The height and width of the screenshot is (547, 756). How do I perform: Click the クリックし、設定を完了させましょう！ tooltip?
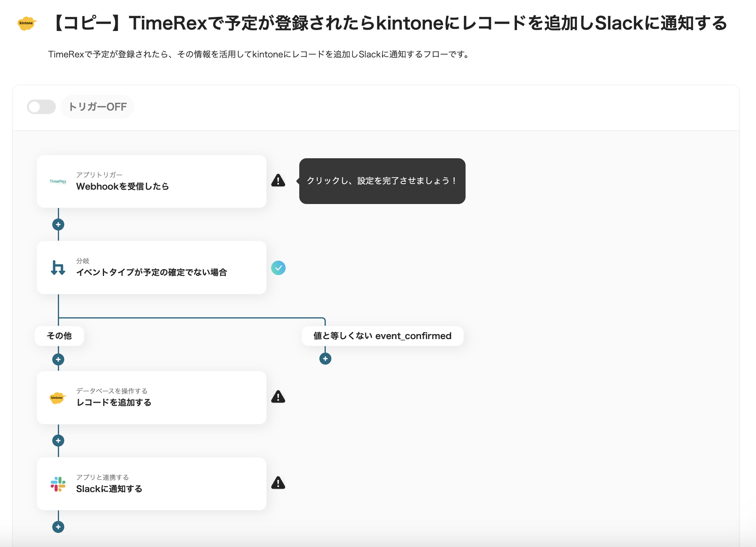tap(382, 181)
